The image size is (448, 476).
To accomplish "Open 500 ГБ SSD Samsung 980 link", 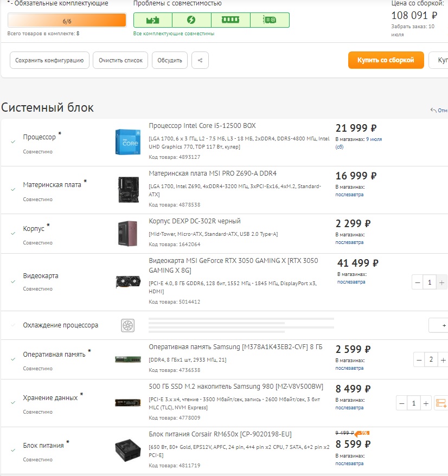I will point(236,387).
